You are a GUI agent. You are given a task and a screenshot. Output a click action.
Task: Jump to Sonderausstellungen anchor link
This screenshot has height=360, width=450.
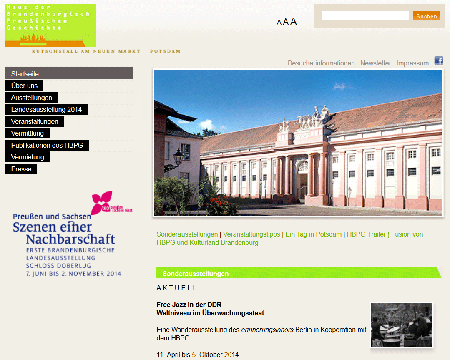click(x=187, y=234)
